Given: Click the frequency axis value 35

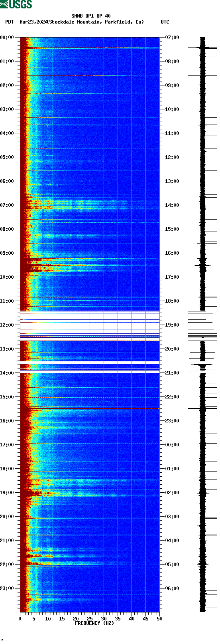Looking at the screenshot, I should click(x=118, y=619).
